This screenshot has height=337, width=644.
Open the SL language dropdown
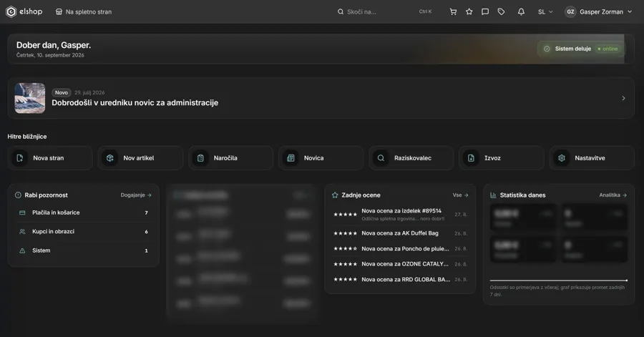coord(545,12)
